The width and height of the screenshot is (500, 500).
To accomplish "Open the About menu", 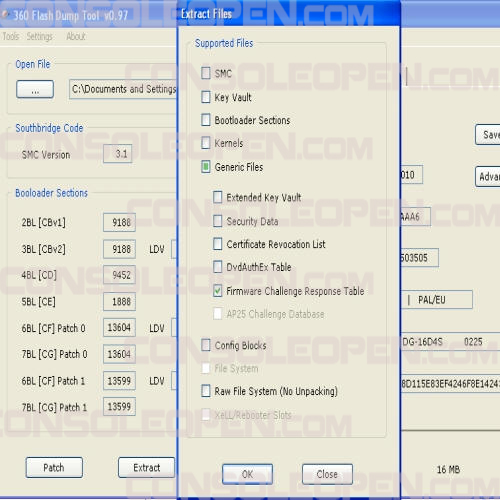I will pyautogui.click(x=76, y=36).
